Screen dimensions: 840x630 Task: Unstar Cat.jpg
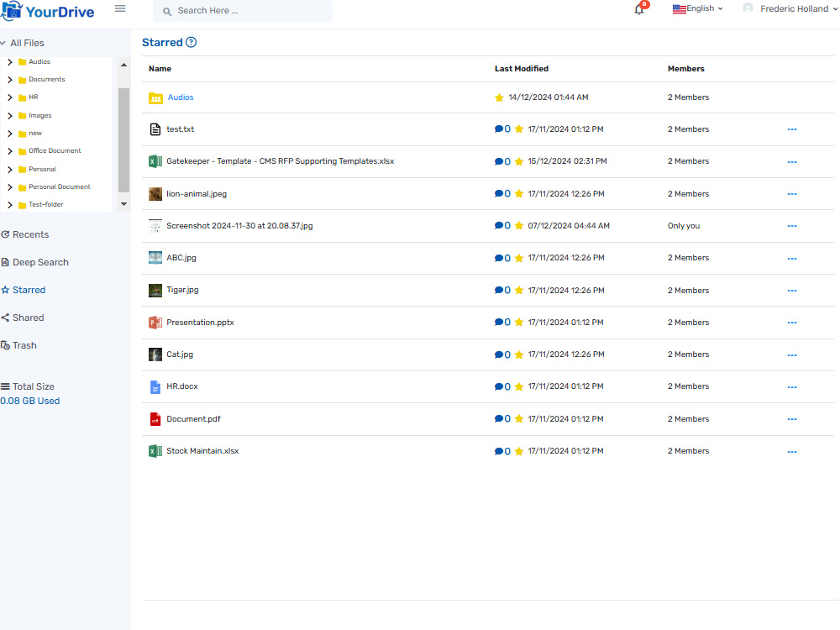[x=519, y=354]
